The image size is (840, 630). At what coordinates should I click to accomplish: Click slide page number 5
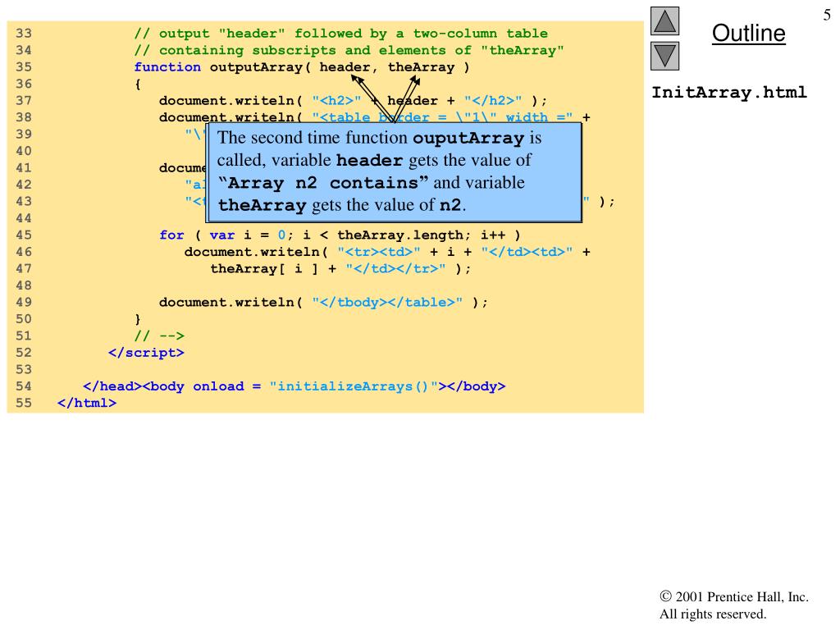coord(827,15)
